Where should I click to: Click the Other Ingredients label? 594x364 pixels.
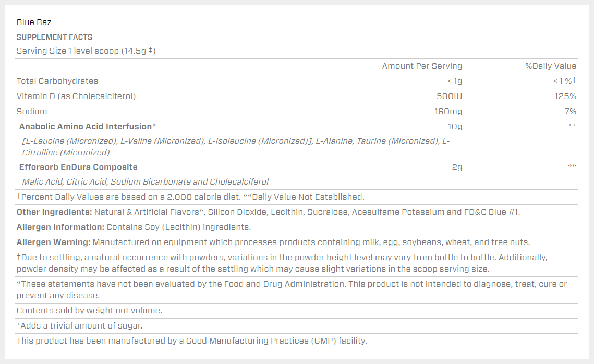pyautogui.click(x=54, y=212)
